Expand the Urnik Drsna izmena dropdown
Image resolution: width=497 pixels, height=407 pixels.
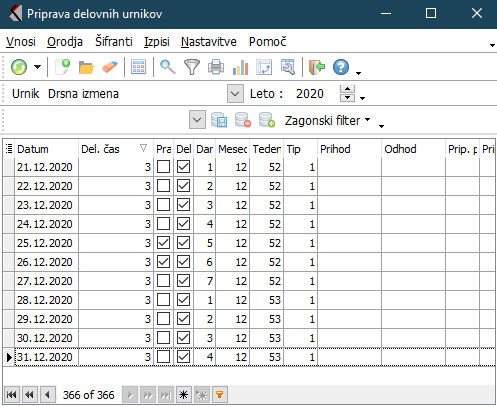235,94
